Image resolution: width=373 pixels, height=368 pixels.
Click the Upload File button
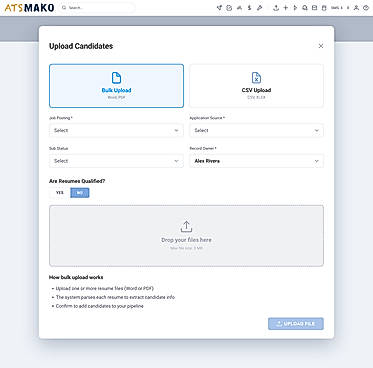pos(296,324)
